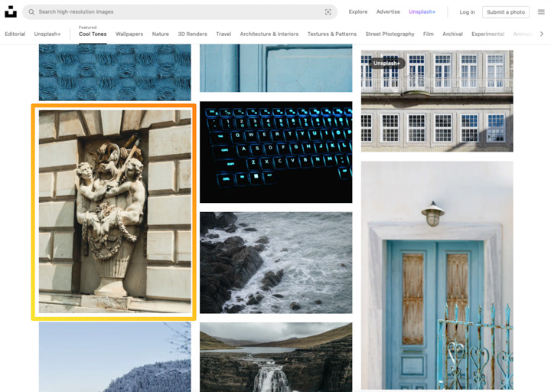Click Log in
This screenshot has height=392, width=551.
(467, 12)
